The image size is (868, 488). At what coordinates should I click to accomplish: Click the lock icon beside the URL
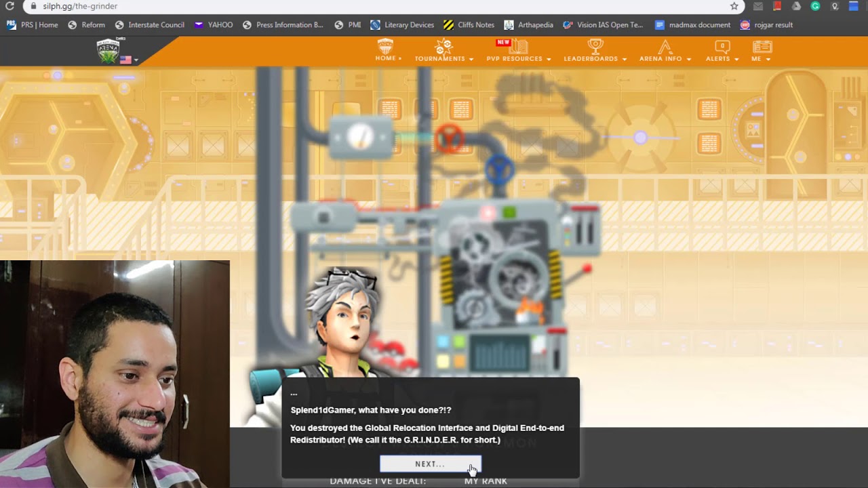33,6
